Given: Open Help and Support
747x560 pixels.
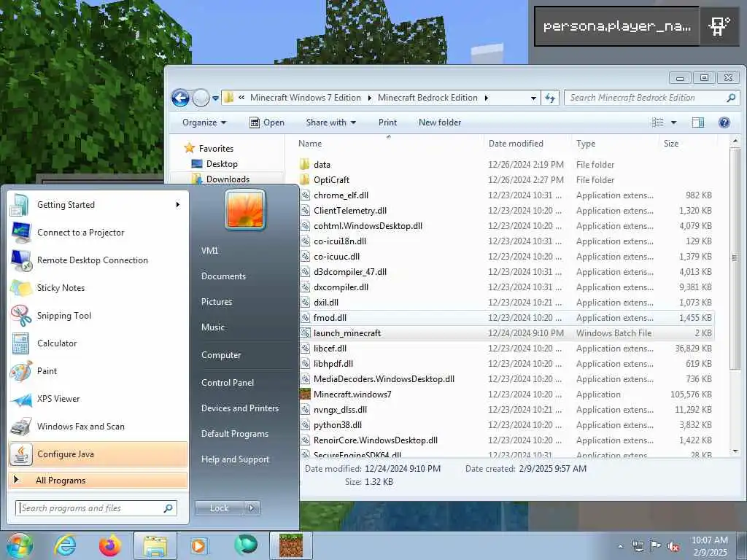Looking at the screenshot, I should 236,459.
